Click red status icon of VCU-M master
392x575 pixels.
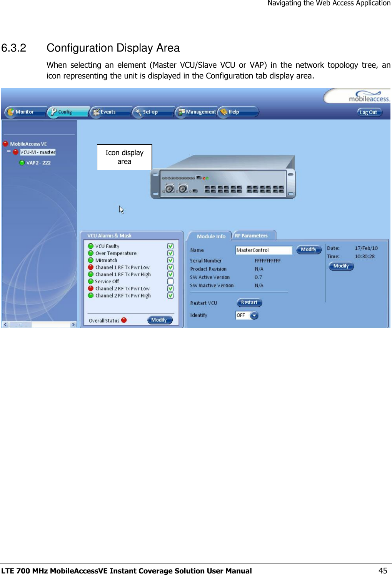[x=15, y=152]
